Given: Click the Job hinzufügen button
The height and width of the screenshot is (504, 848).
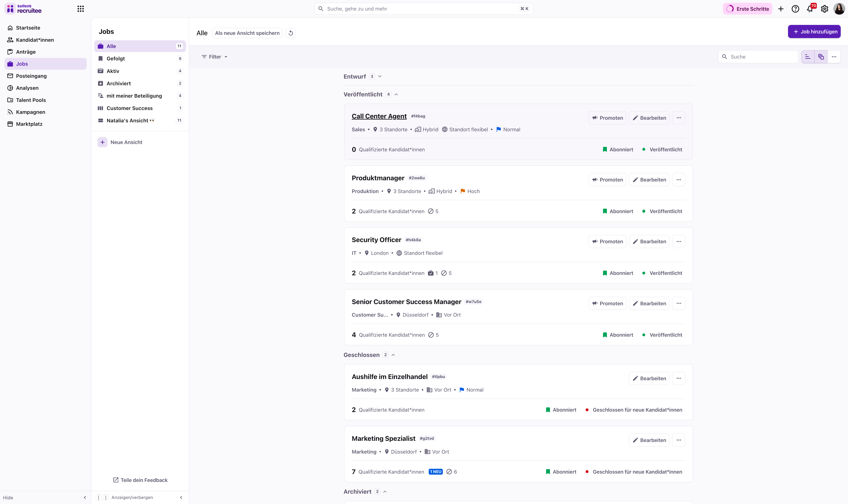Looking at the screenshot, I should pyautogui.click(x=814, y=32).
